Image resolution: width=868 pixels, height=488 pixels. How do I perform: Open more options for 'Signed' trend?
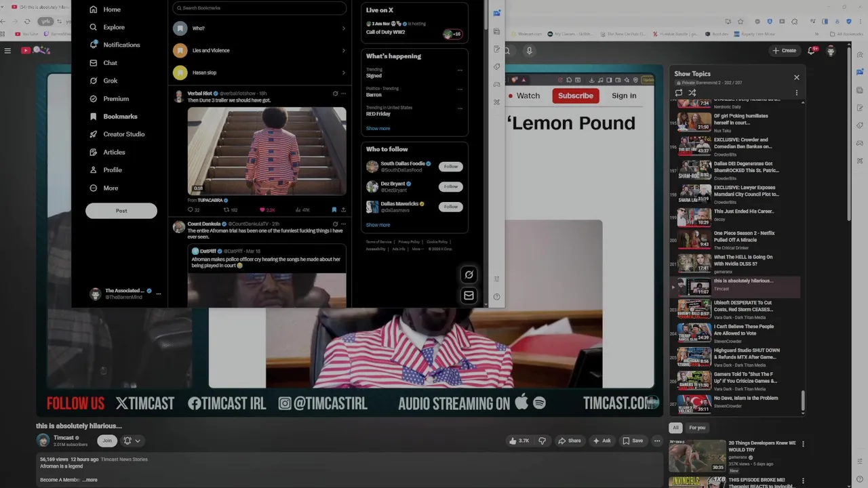pos(460,70)
